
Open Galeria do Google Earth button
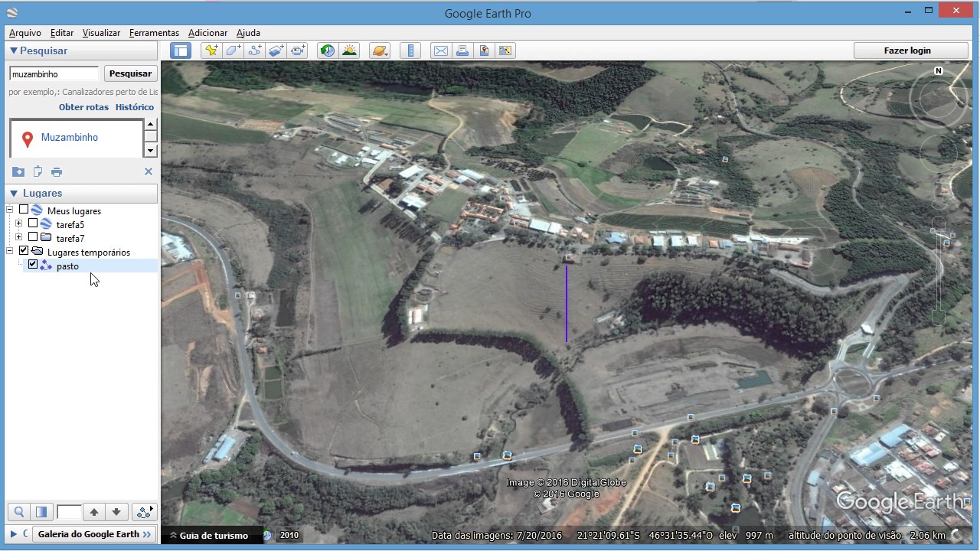point(94,534)
